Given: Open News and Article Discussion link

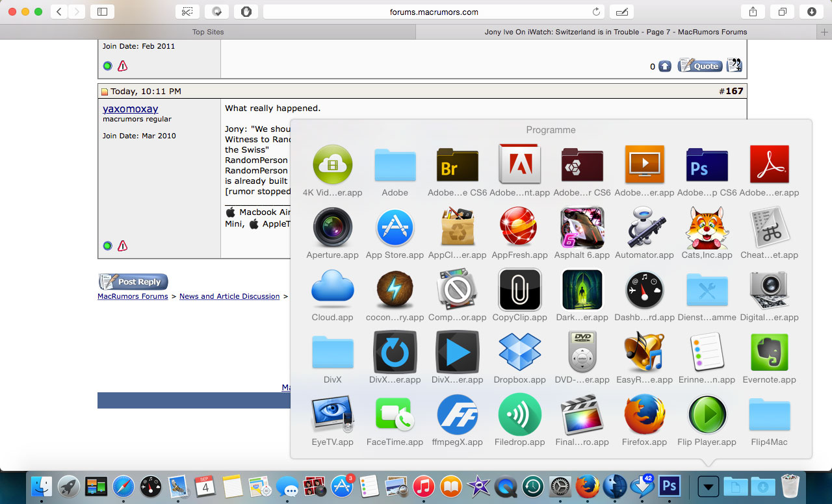Looking at the screenshot, I should coord(229,296).
